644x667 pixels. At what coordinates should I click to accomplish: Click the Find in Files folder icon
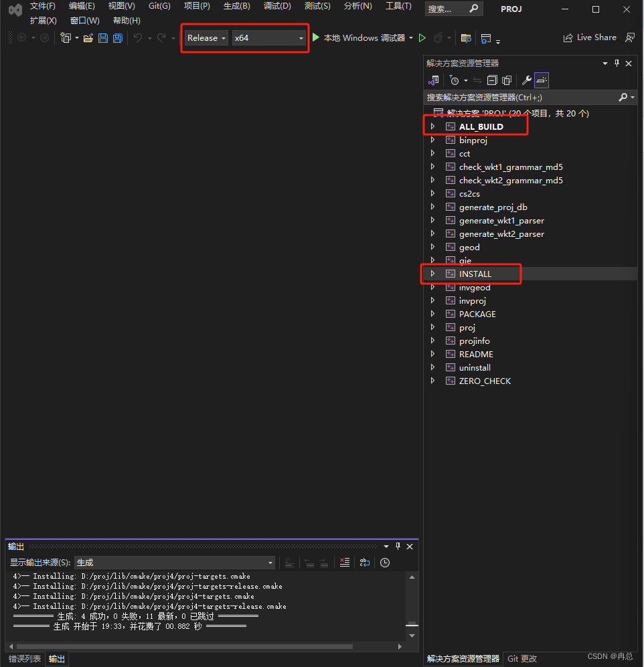pyautogui.click(x=466, y=39)
